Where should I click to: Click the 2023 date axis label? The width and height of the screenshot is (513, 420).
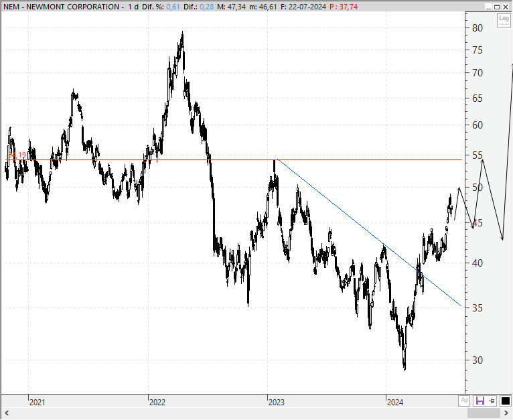click(277, 403)
